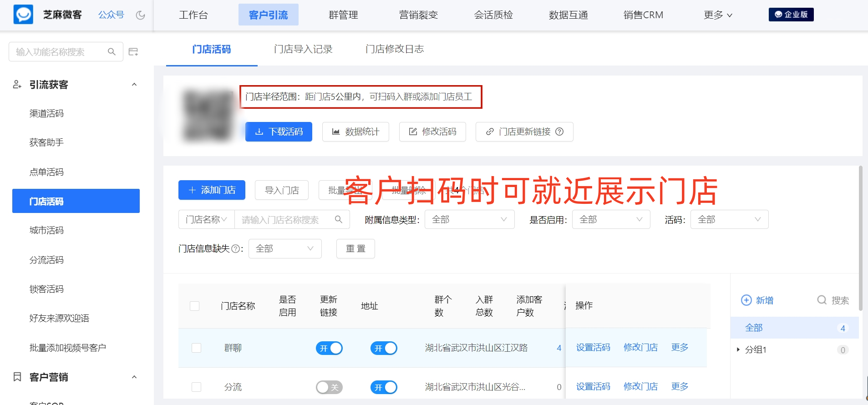868x405 pixels.
Task: Open 获客助手 in sidebar
Action: click(x=46, y=142)
